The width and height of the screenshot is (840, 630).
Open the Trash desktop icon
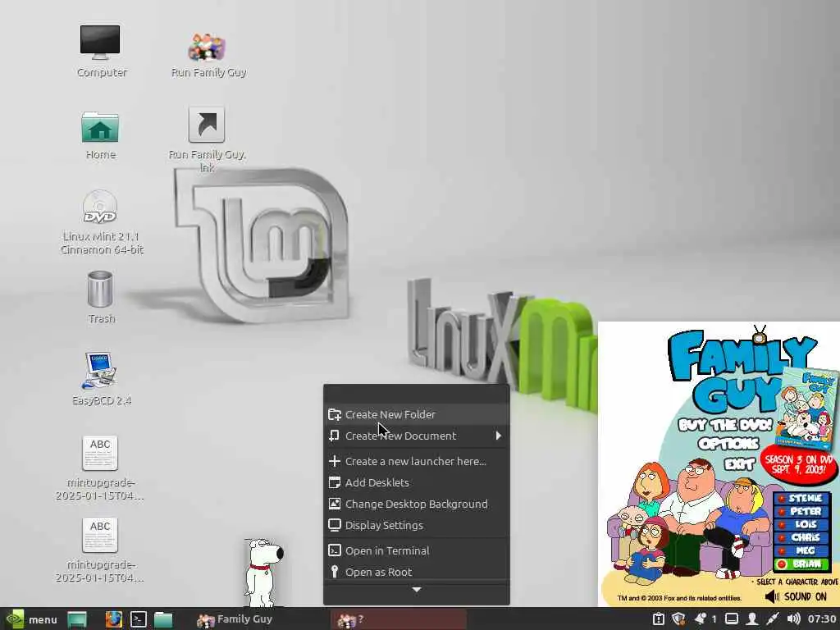pyautogui.click(x=100, y=290)
